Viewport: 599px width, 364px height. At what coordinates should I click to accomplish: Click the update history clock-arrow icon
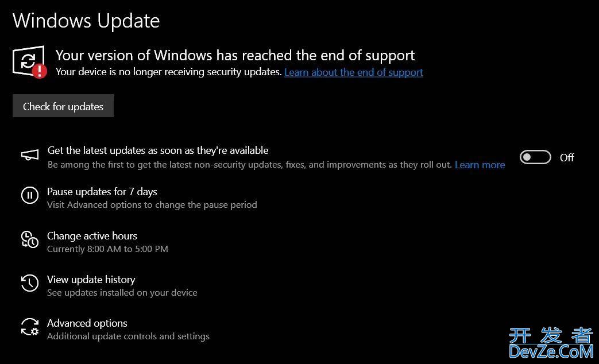30,283
